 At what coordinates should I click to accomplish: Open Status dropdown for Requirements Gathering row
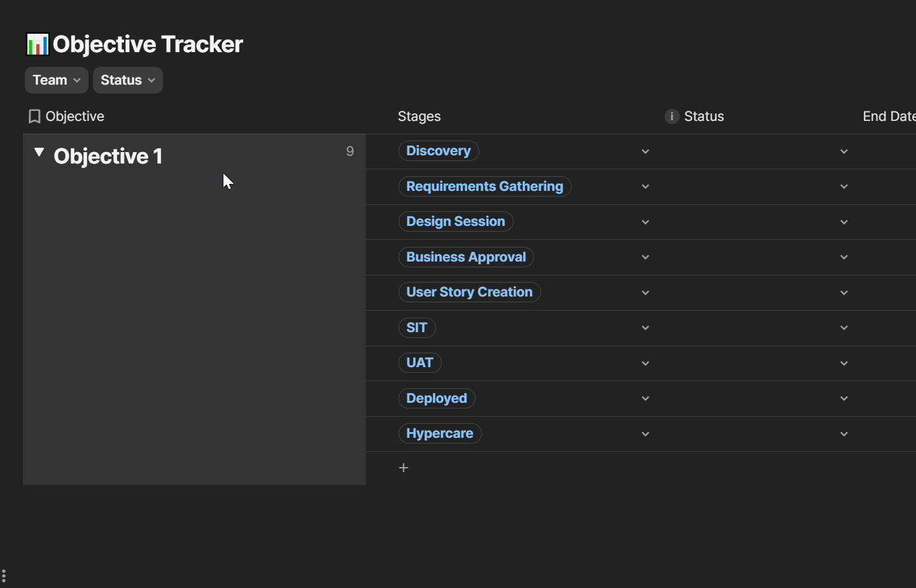pyautogui.click(x=843, y=186)
